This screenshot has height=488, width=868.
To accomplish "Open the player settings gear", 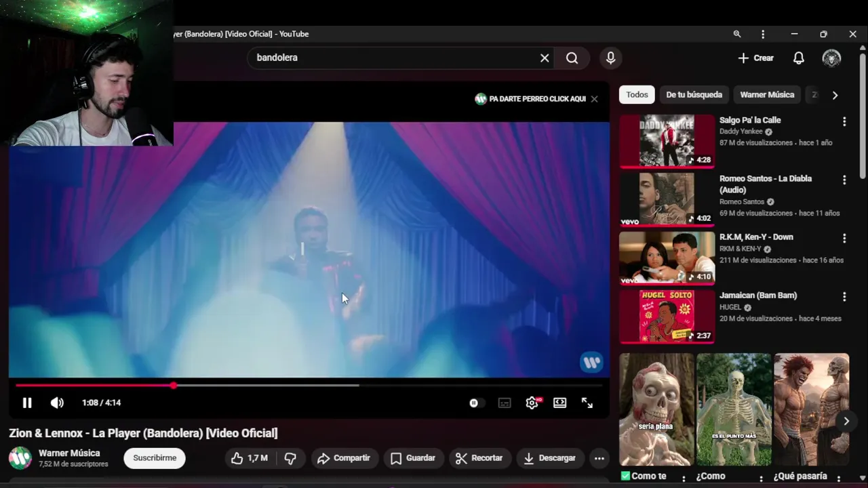I will (532, 403).
